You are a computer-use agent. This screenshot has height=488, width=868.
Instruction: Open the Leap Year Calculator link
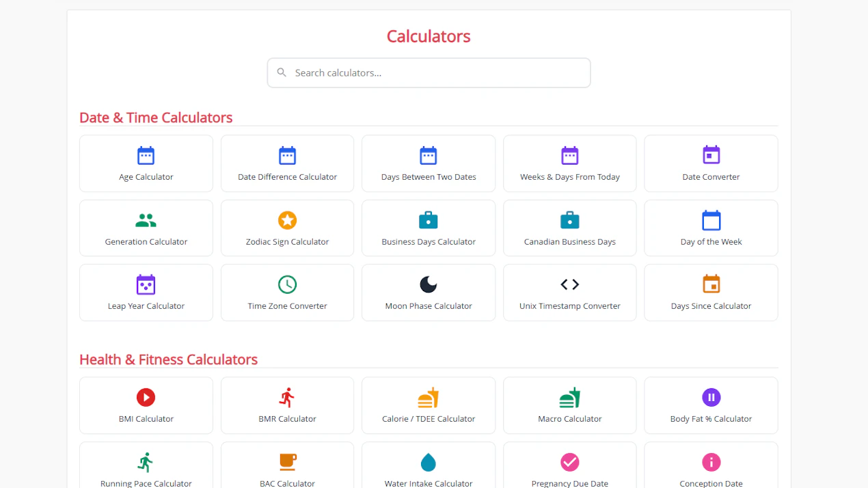click(146, 293)
